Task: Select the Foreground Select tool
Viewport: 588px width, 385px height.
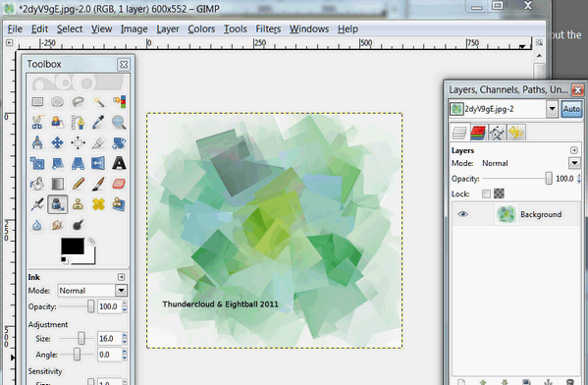Action: click(57, 123)
